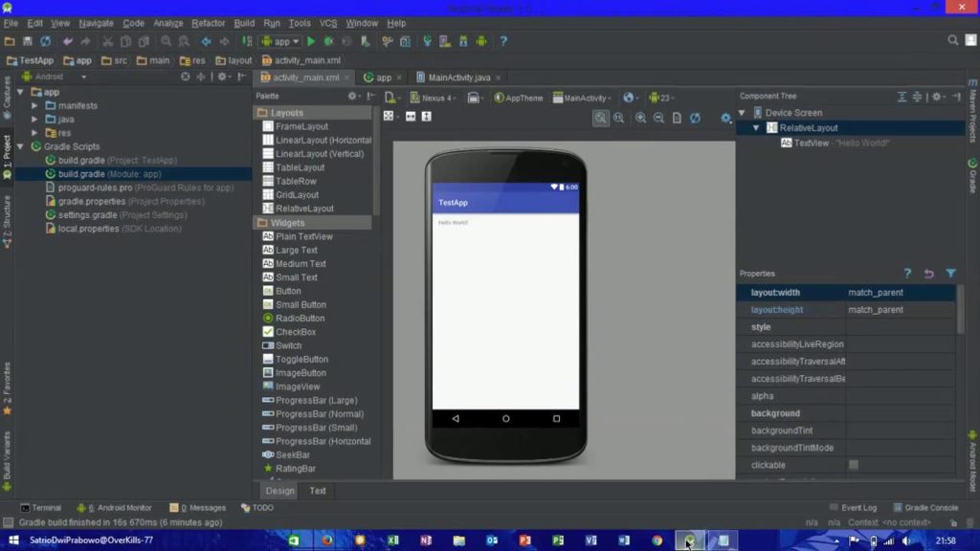Open the TODO tool window
The height and width of the screenshot is (551, 980).
[x=257, y=507]
